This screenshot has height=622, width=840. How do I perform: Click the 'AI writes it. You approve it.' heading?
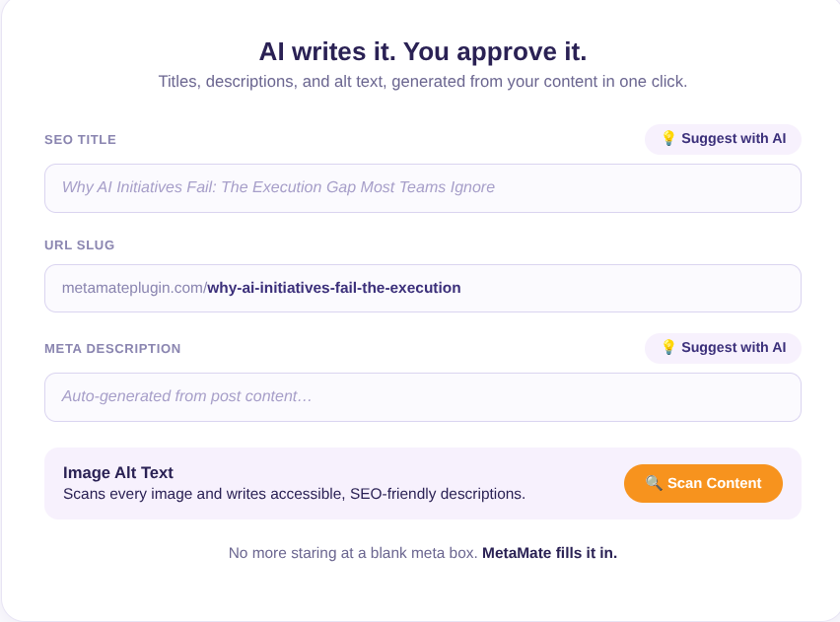pos(423,52)
